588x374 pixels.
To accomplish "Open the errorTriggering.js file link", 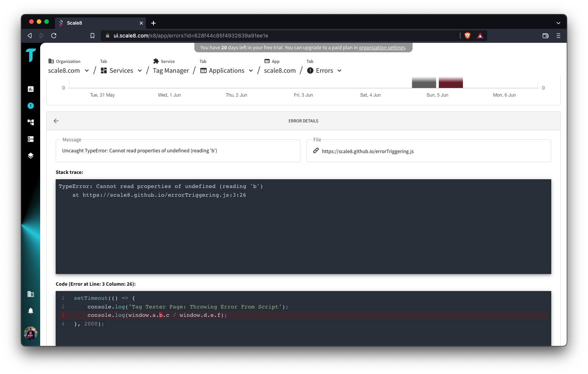I will tap(368, 151).
